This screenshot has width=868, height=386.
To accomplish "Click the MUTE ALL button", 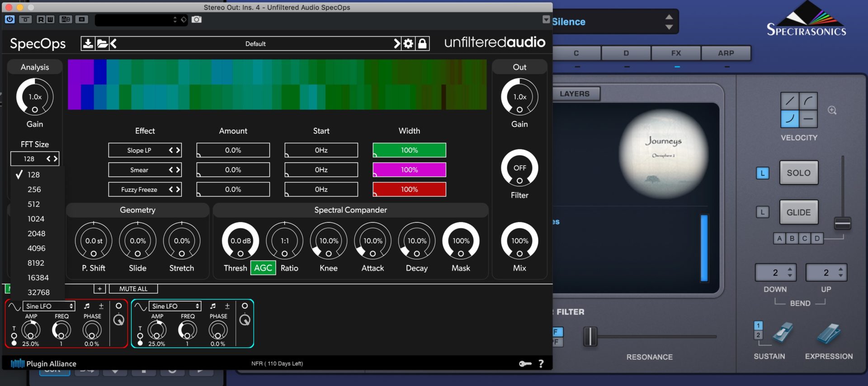I will pyautogui.click(x=133, y=289).
